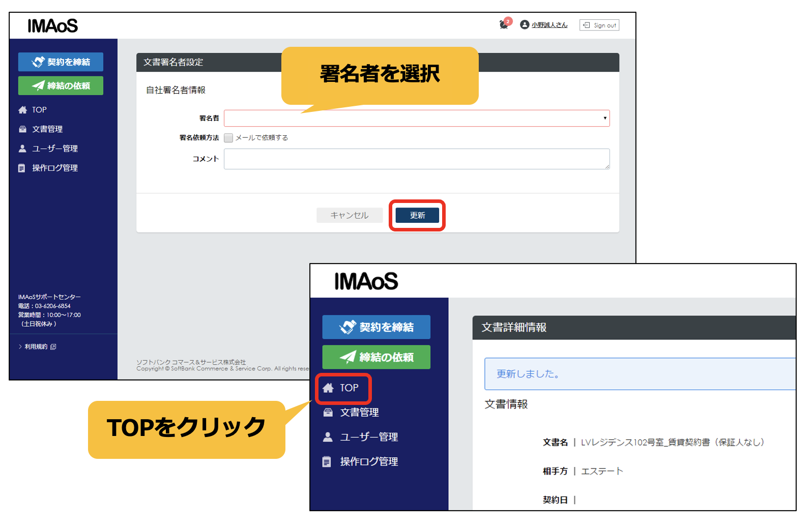Screen dimensions: 812x526
Task: Click the home icon beside TOP in small sidebar
Action: point(23,110)
